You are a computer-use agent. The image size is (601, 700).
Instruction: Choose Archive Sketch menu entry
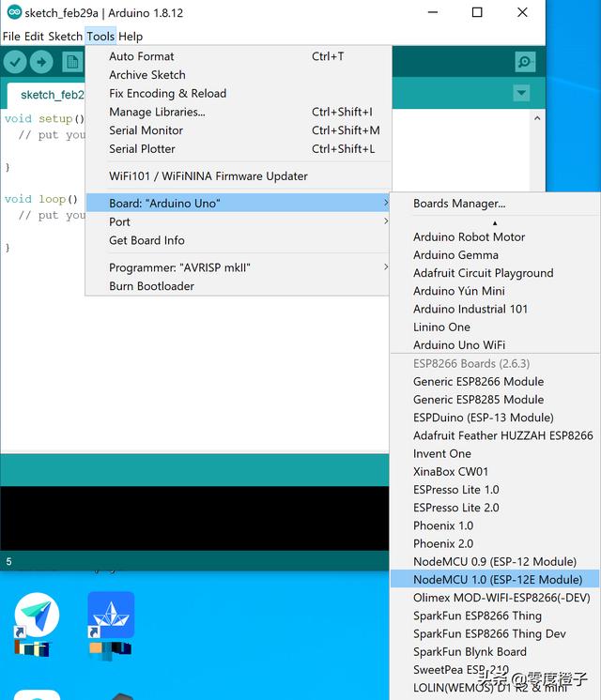[239, 74]
